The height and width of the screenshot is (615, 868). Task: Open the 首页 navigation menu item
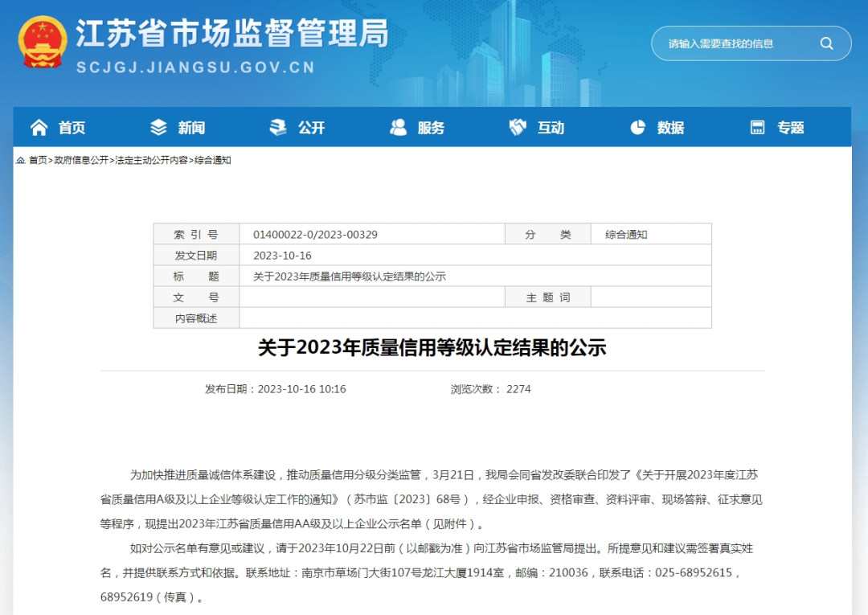click(x=72, y=128)
